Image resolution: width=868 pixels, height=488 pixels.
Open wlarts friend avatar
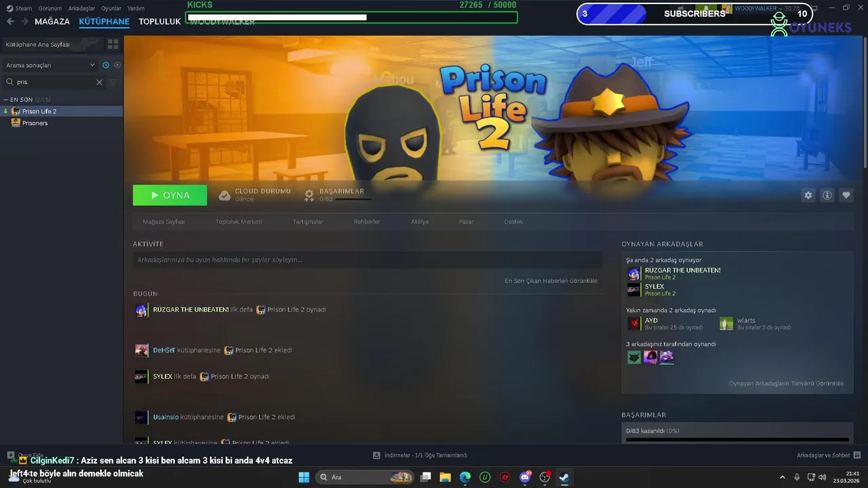coord(726,324)
